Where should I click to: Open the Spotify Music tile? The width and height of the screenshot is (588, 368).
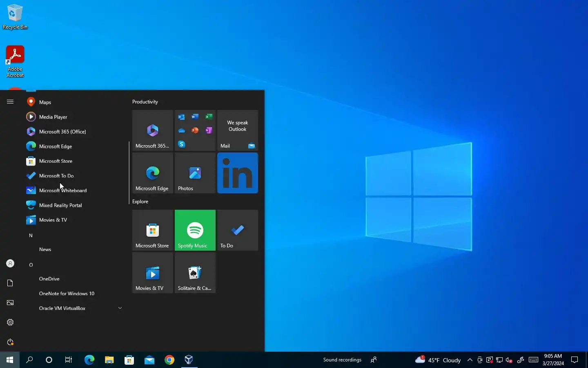(195, 230)
